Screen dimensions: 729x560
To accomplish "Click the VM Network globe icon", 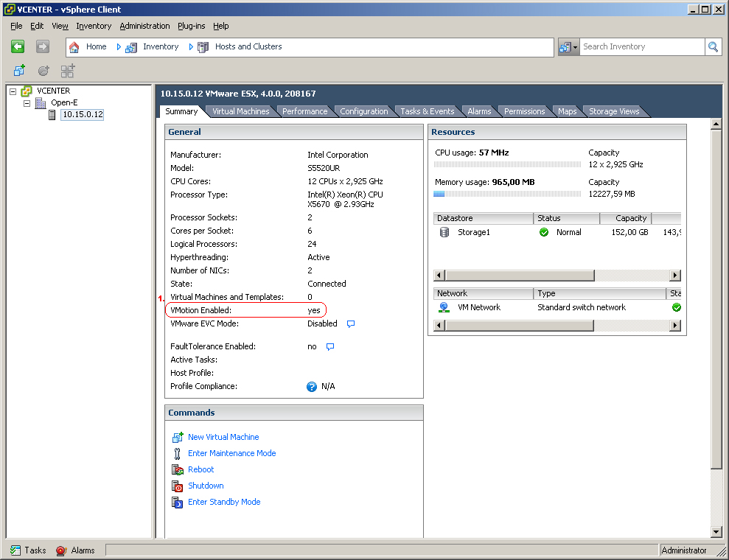I will coord(444,308).
